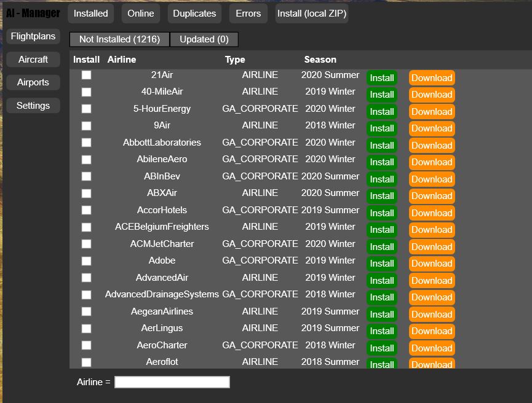Open the Airports section

(x=33, y=82)
